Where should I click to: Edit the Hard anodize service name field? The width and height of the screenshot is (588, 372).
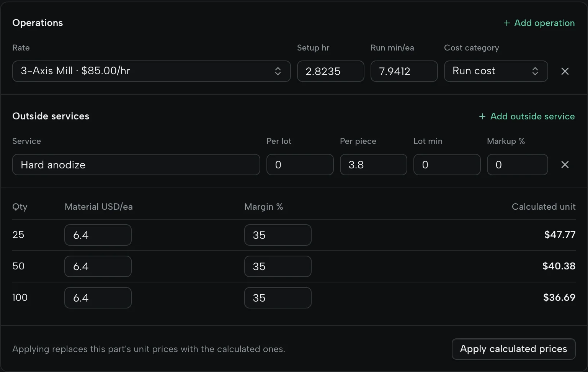[x=136, y=165]
